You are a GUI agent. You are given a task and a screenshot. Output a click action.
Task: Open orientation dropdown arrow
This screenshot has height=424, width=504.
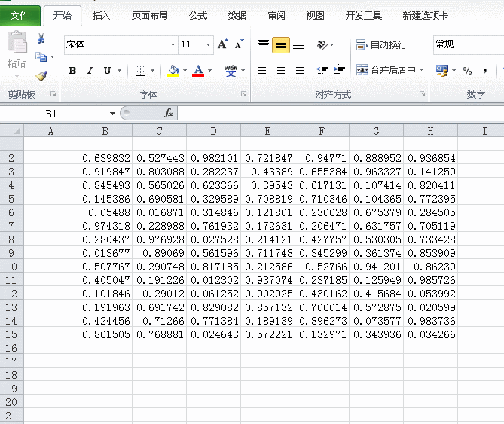[x=331, y=45]
